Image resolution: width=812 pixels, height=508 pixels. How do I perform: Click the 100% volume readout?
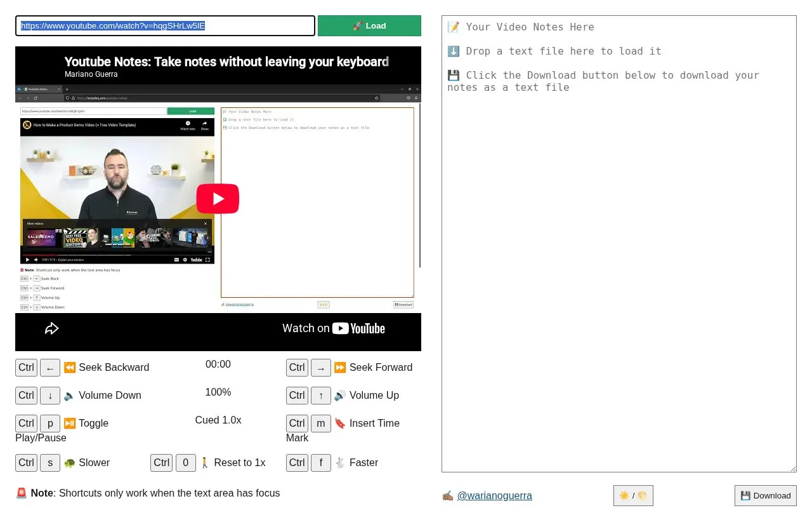point(218,392)
